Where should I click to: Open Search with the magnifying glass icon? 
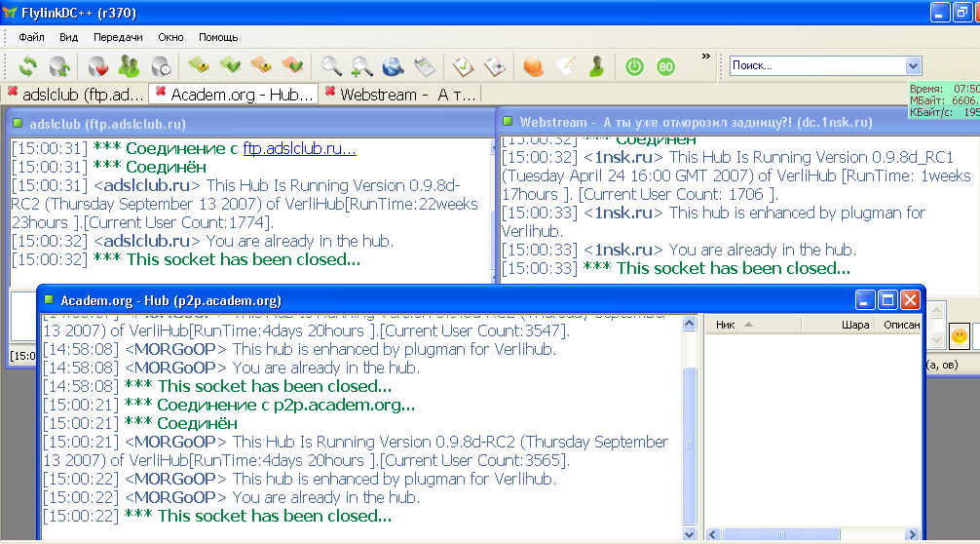(x=331, y=66)
